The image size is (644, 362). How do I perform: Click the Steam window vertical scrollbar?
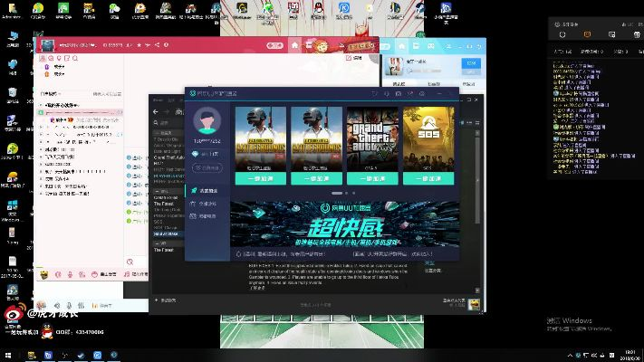(x=477, y=181)
